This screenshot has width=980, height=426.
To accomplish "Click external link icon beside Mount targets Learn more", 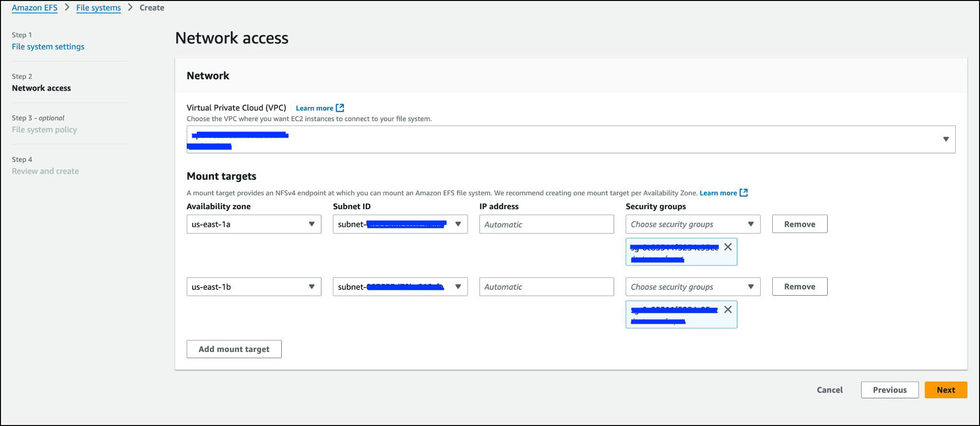I will tap(744, 193).
